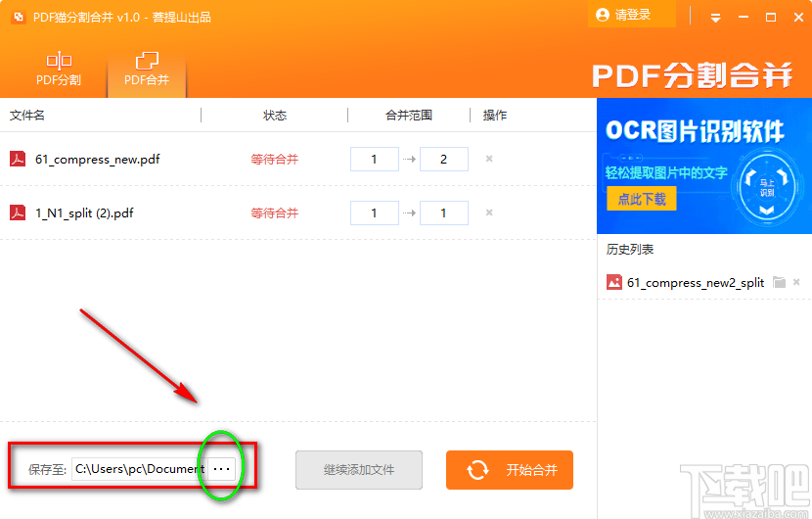
Task: Click the 历史列表 heading
Action: pyautogui.click(x=630, y=250)
